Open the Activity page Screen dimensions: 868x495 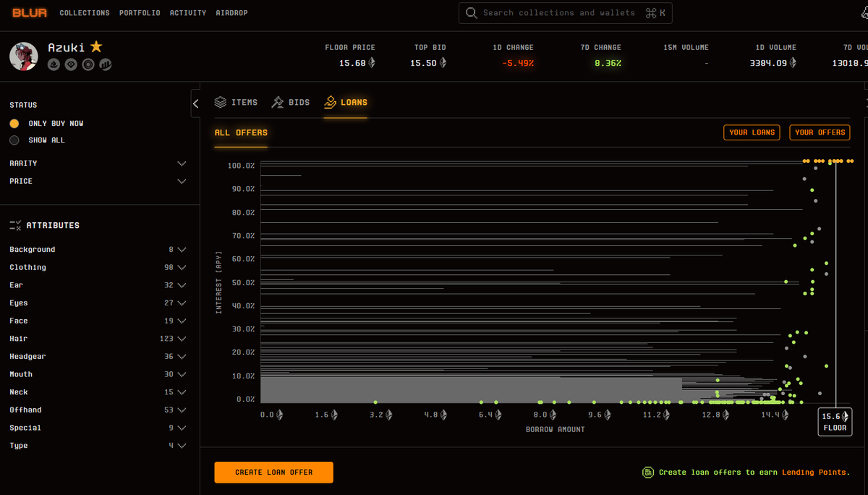click(x=188, y=13)
